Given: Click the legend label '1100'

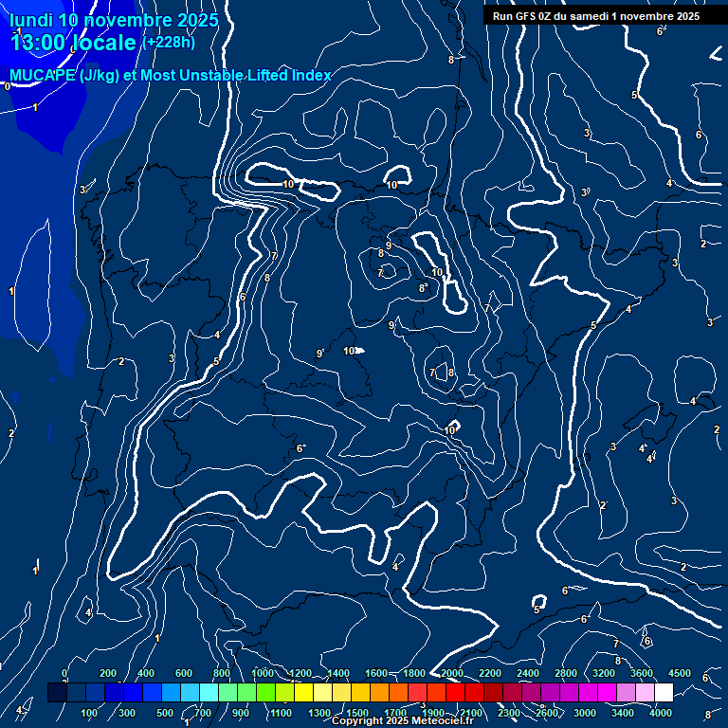Looking at the screenshot, I should [x=282, y=713].
